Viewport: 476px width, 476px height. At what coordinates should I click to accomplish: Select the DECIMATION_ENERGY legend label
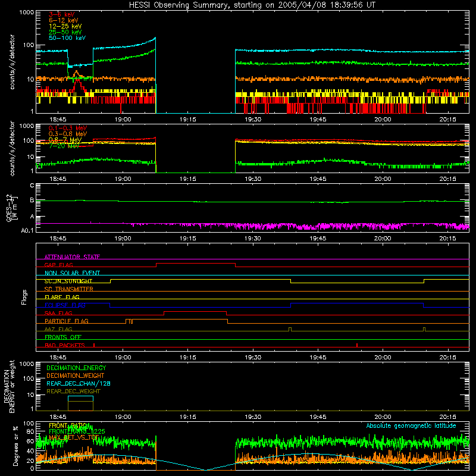pos(76,368)
